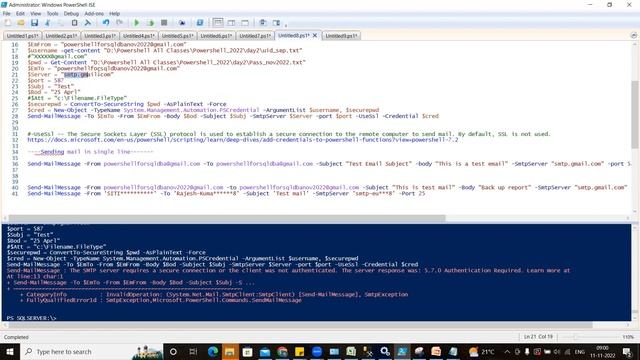Open the 21°C weather widget
This screenshot has width=640, height=360.
482,351
